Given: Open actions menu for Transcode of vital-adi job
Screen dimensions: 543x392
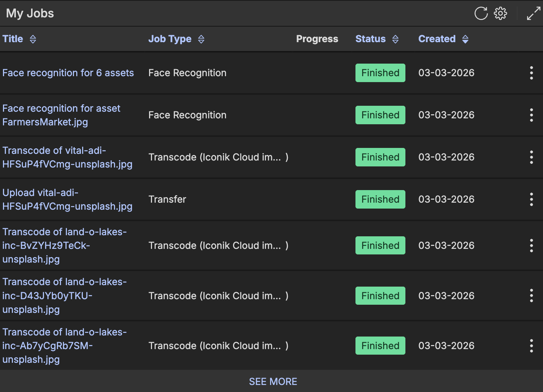Looking at the screenshot, I should (x=531, y=157).
